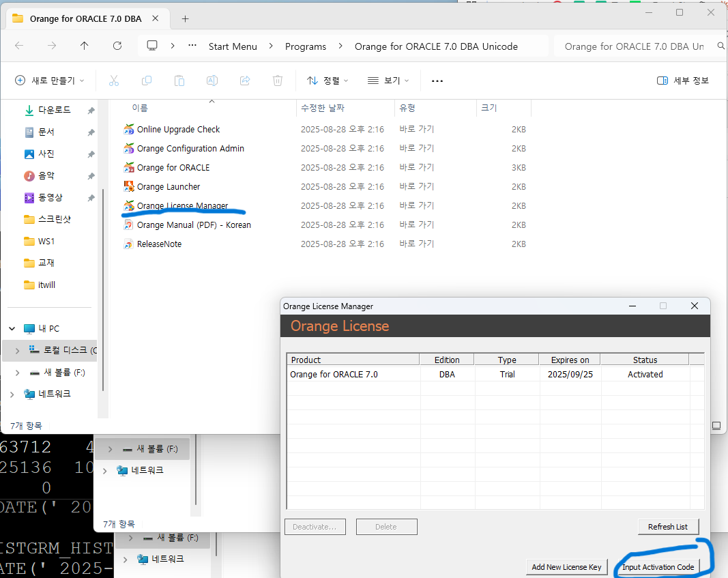Open a new Explorer tab

click(x=186, y=18)
